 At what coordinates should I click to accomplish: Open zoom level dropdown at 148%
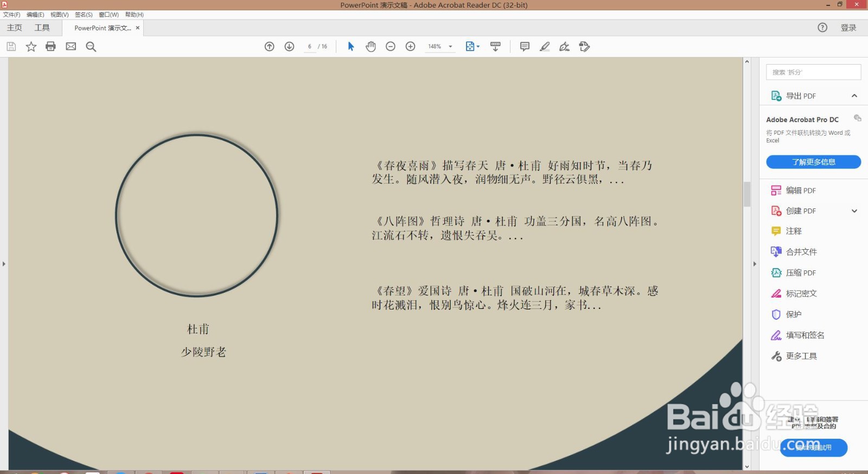(x=450, y=47)
